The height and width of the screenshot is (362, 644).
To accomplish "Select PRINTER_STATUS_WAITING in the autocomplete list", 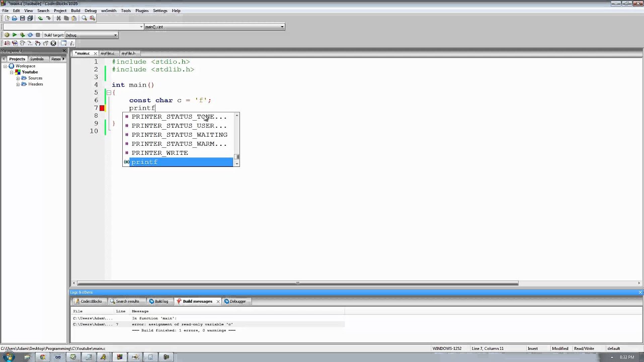I will 178,135.
